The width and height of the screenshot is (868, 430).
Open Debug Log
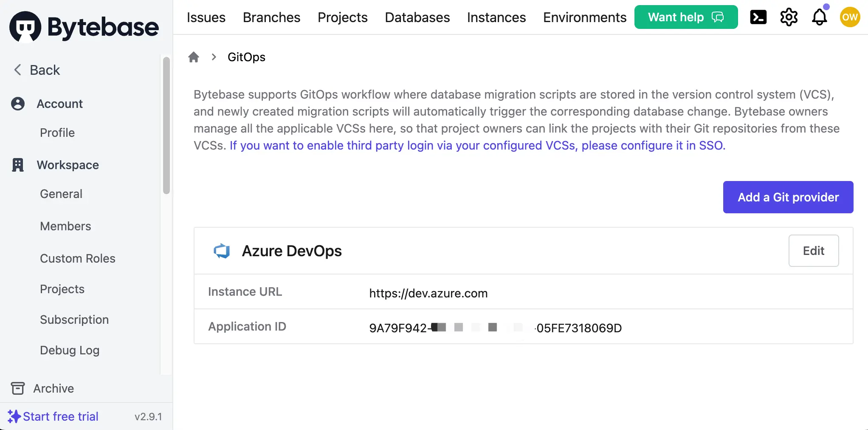coord(70,350)
